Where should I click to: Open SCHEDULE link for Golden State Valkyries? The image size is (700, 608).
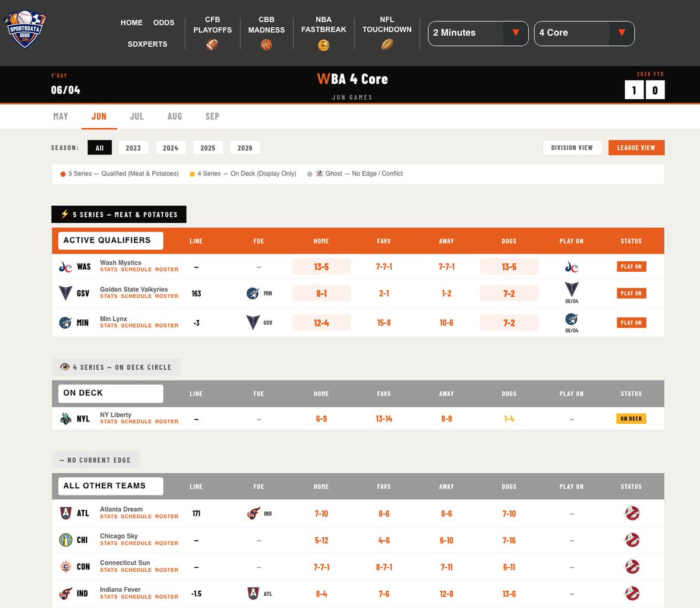(136, 297)
